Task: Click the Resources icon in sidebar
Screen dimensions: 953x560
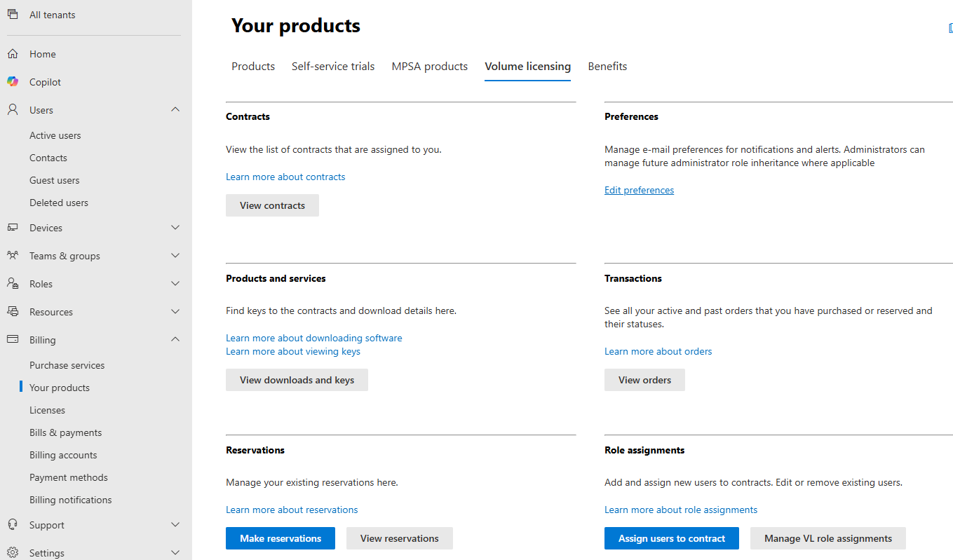Action: click(x=13, y=312)
